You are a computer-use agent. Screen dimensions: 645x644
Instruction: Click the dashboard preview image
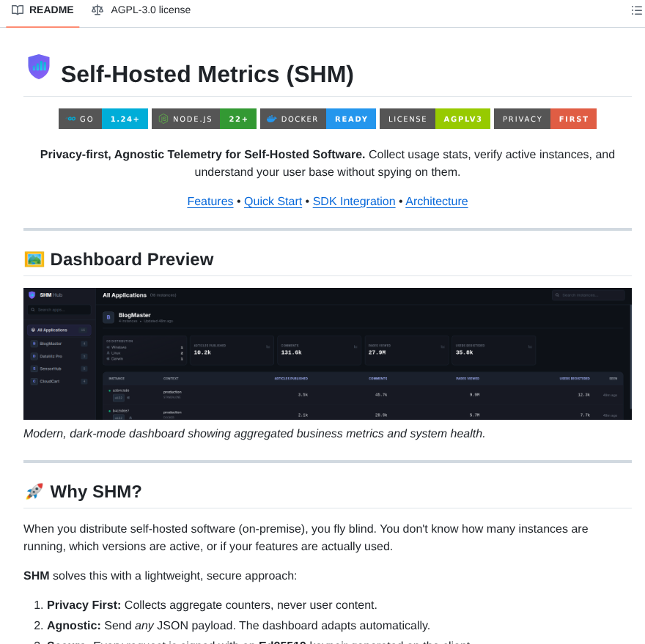point(326,354)
